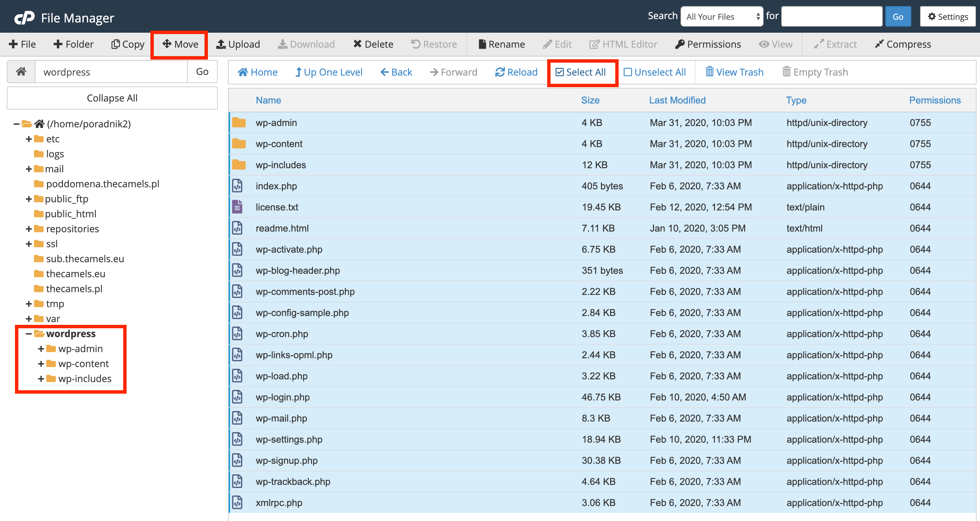Open the Permissions key tool
This screenshot has width=980, height=521.
click(x=708, y=44)
